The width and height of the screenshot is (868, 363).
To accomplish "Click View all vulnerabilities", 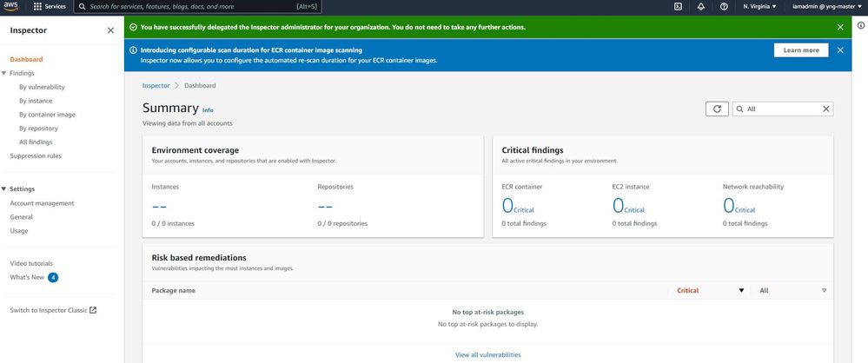I will coord(487,354).
